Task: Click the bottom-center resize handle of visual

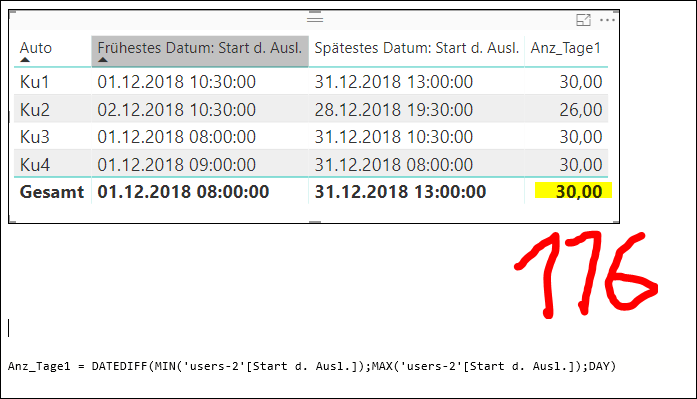Action: tap(315, 222)
